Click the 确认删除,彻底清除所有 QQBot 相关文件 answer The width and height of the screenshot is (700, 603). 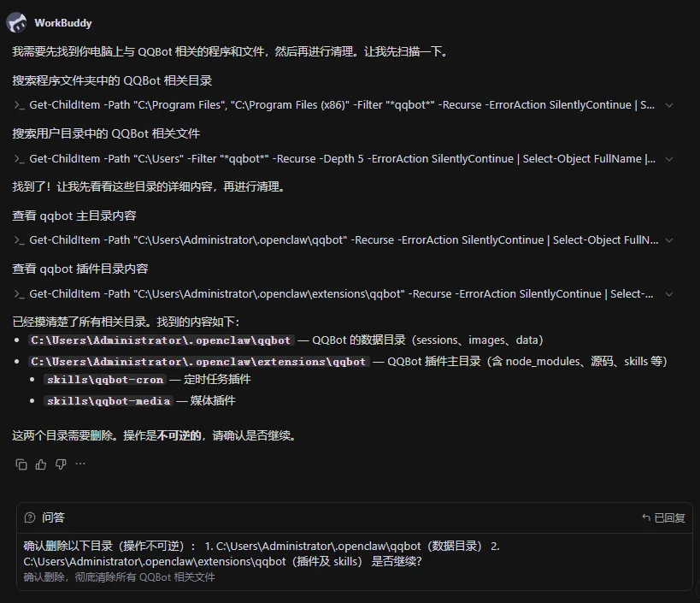pyautogui.click(x=119, y=577)
